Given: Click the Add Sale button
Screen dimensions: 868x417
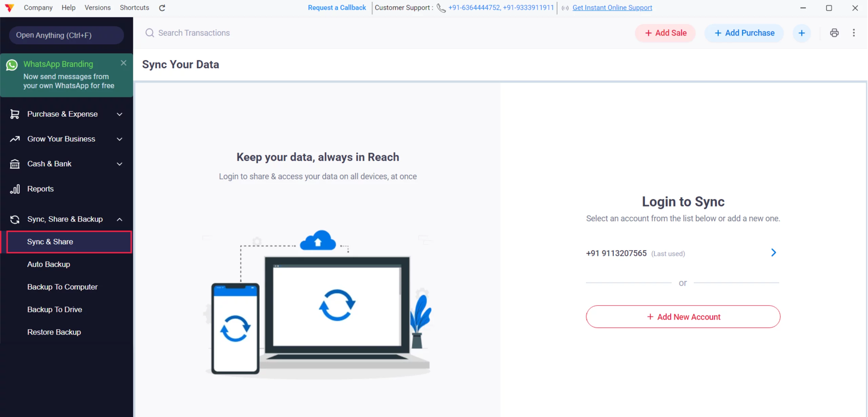Looking at the screenshot, I should pyautogui.click(x=665, y=33).
